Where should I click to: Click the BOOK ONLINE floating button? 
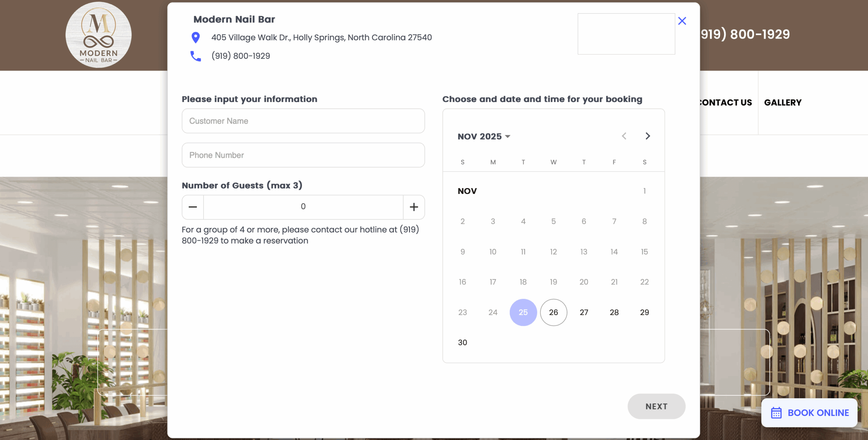[x=809, y=413]
